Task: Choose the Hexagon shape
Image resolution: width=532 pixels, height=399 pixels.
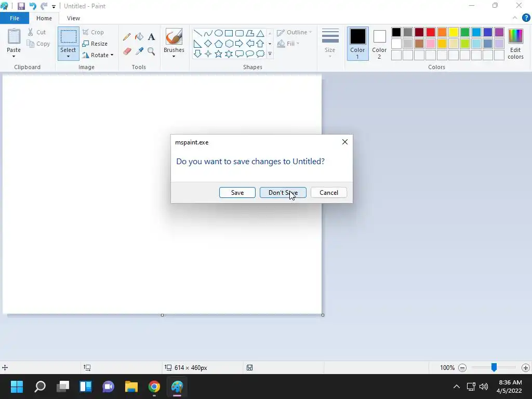Action: [x=229, y=44]
